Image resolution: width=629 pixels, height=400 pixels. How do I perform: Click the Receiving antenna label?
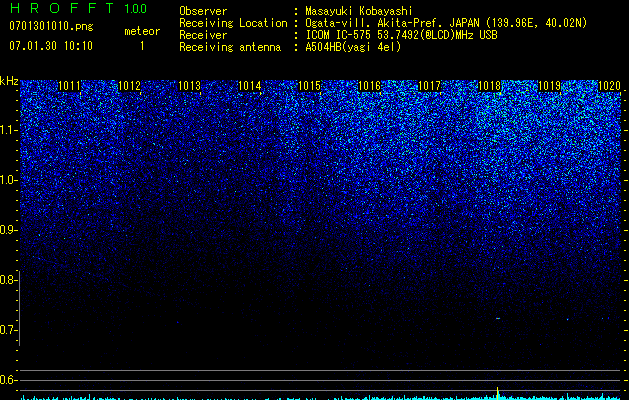[x=230, y=47]
